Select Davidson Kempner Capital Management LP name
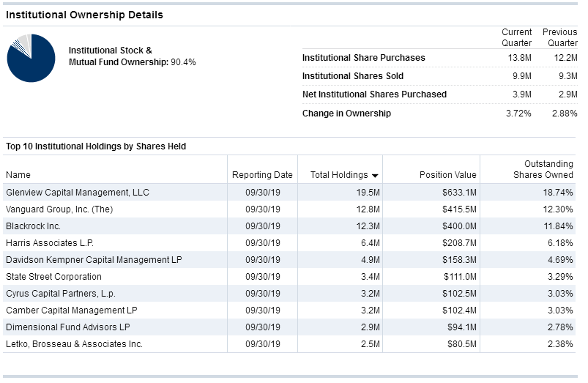The width and height of the screenshot is (588, 383). point(94,260)
